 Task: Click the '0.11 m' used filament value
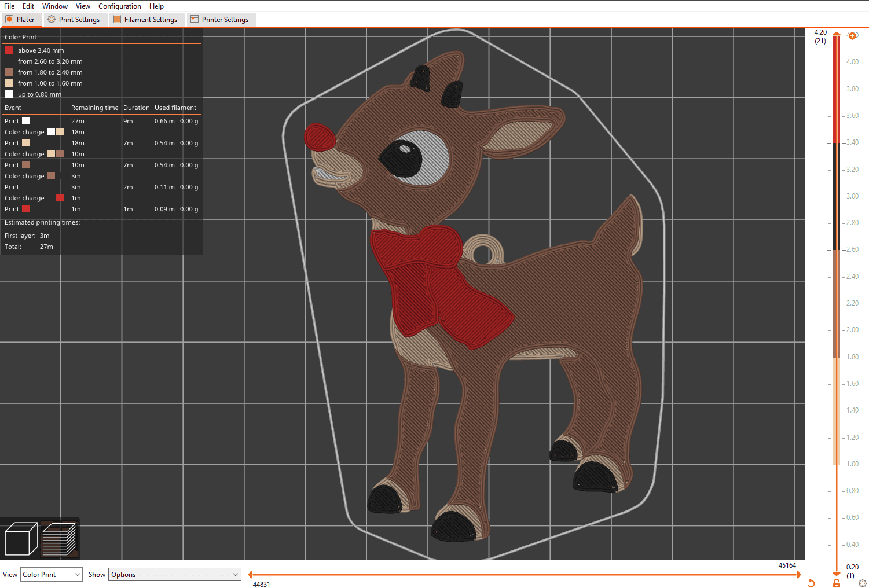tap(164, 187)
